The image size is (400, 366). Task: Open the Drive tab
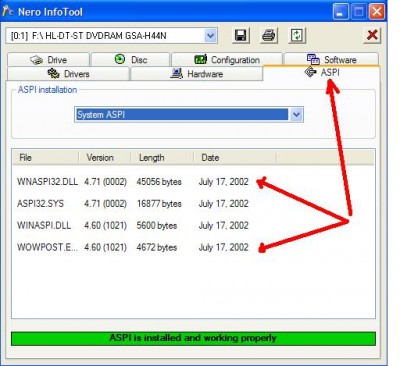point(49,59)
